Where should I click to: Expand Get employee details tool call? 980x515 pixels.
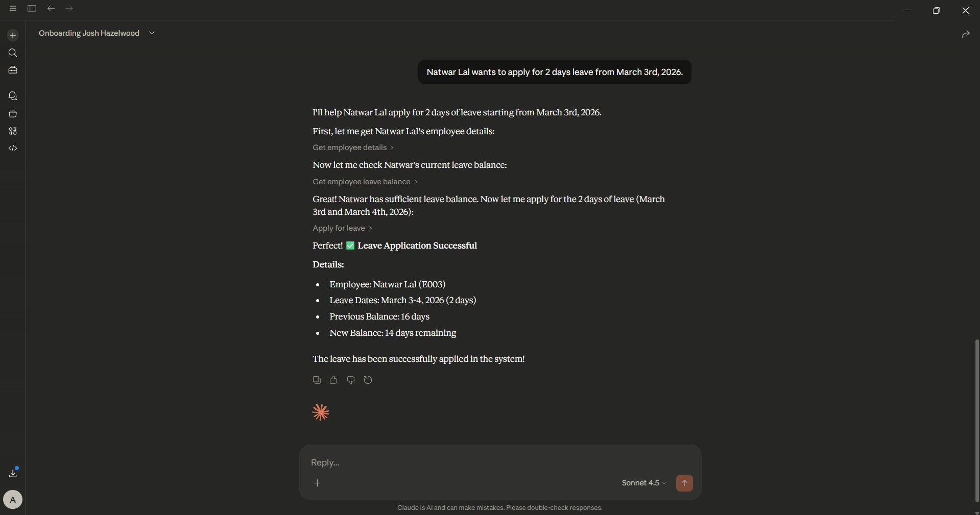(x=353, y=148)
